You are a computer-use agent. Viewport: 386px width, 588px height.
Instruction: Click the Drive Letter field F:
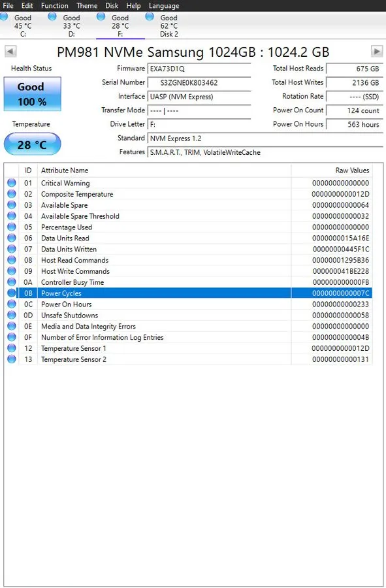[199, 125]
